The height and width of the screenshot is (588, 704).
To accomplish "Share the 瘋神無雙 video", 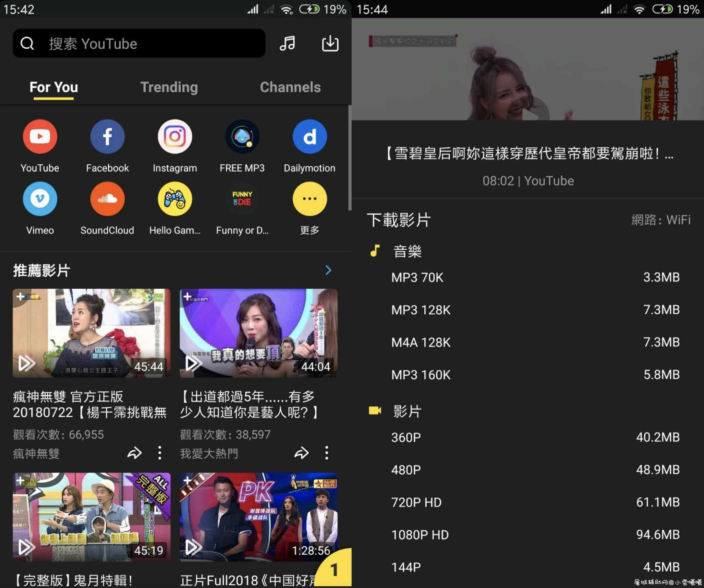I will point(134,453).
